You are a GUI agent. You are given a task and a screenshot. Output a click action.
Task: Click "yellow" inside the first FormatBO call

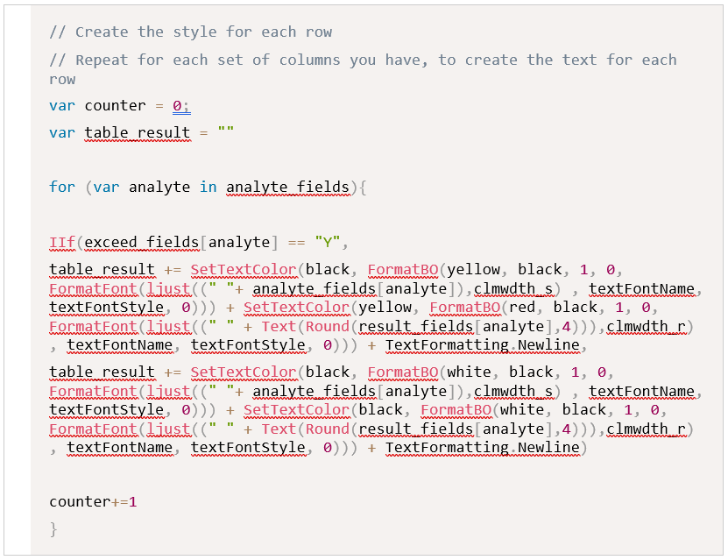(474, 270)
